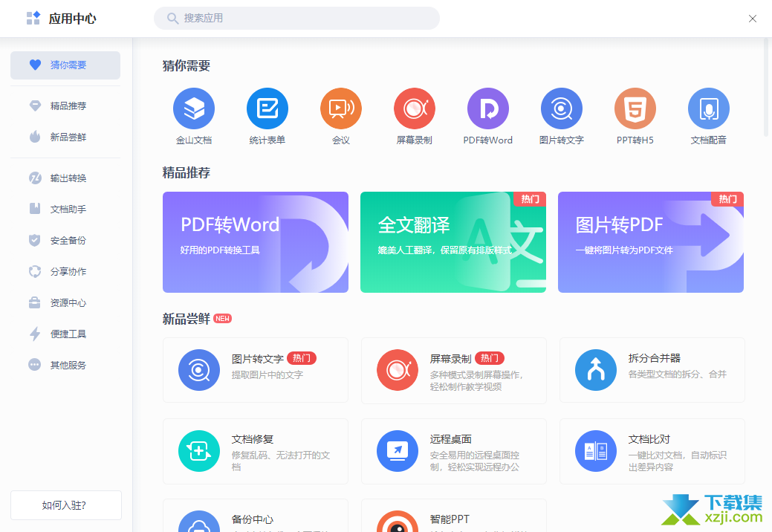Screen dimensions: 772x532
Task: Launch the 统计表单 icon
Action: click(x=267, y=108)
